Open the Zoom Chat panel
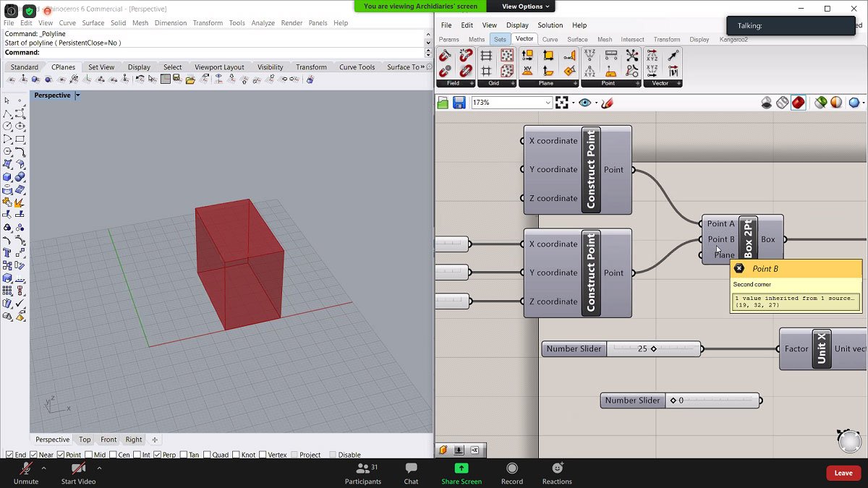868x488 pixels. [411, 468]
